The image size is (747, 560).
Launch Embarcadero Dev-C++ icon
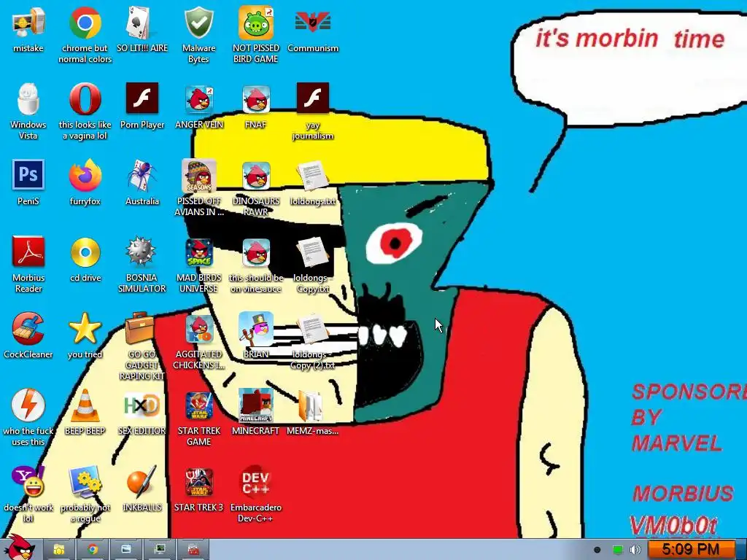(x=256, y=483)
